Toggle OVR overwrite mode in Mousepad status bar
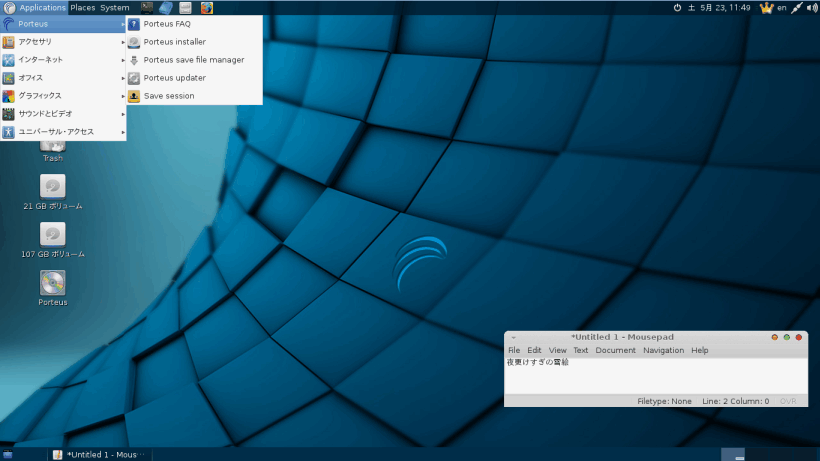Screen dimensions: 820x461 pyautogui.click(x=788, y=401)
